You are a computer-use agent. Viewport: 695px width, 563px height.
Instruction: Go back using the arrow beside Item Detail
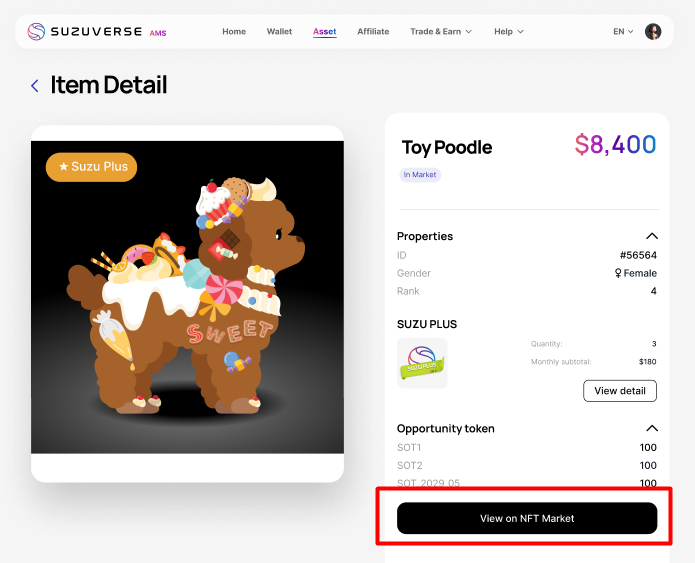point(35,86)
